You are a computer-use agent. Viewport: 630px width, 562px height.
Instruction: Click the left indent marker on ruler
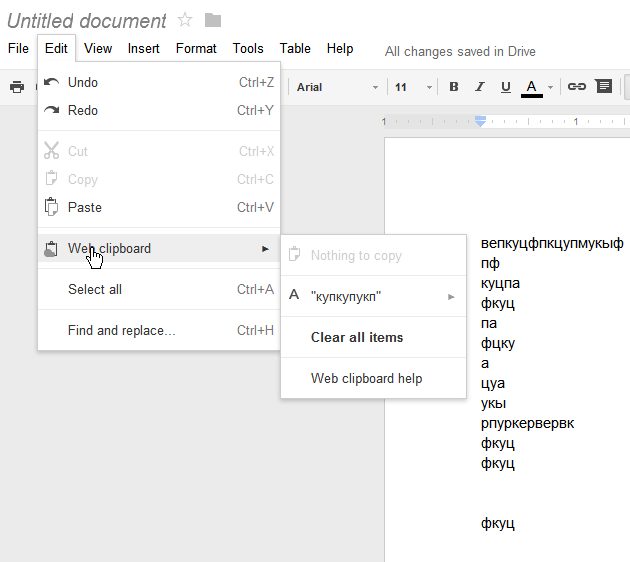click(x=480, y=121)
